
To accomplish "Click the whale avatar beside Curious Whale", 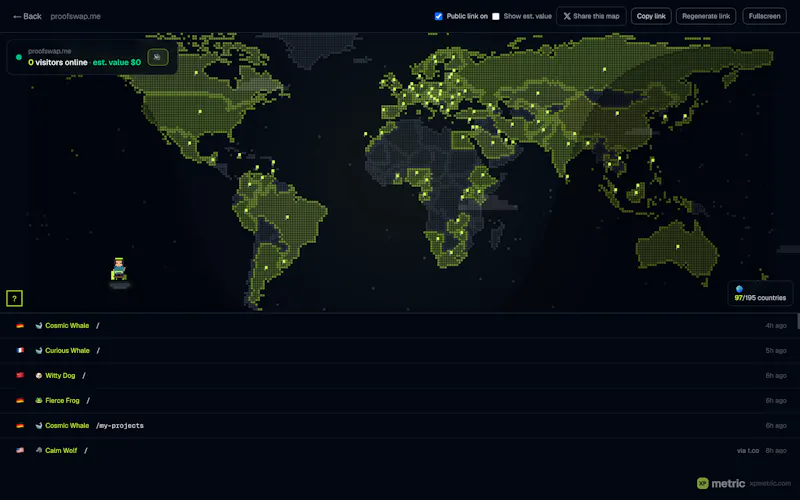I will coord(39,351).
